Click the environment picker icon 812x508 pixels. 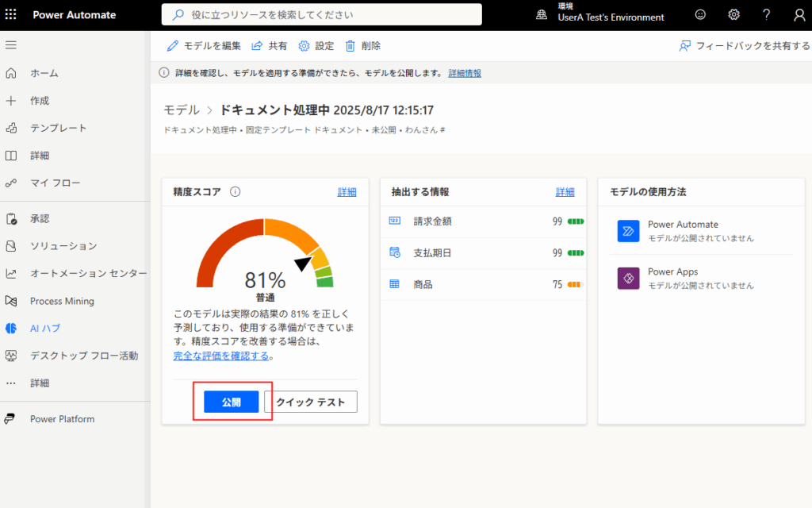pos(541,14)
